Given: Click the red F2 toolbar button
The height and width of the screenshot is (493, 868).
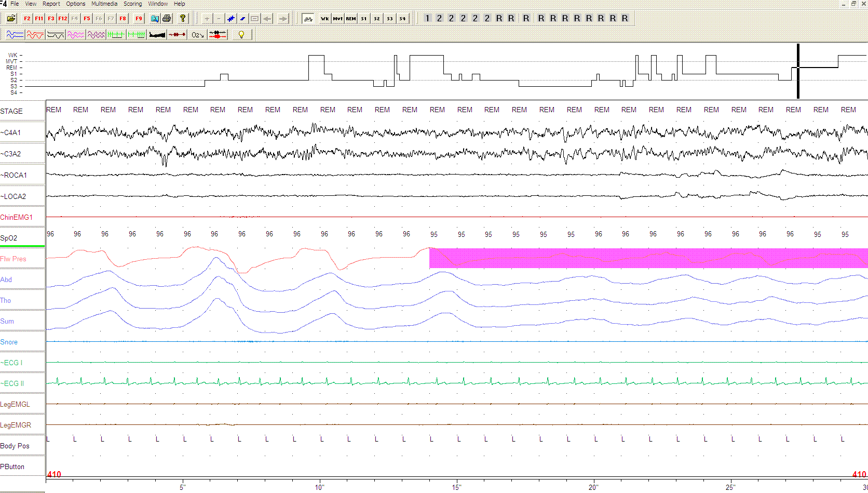Looking at the screenshot, I should click(27, 19).
